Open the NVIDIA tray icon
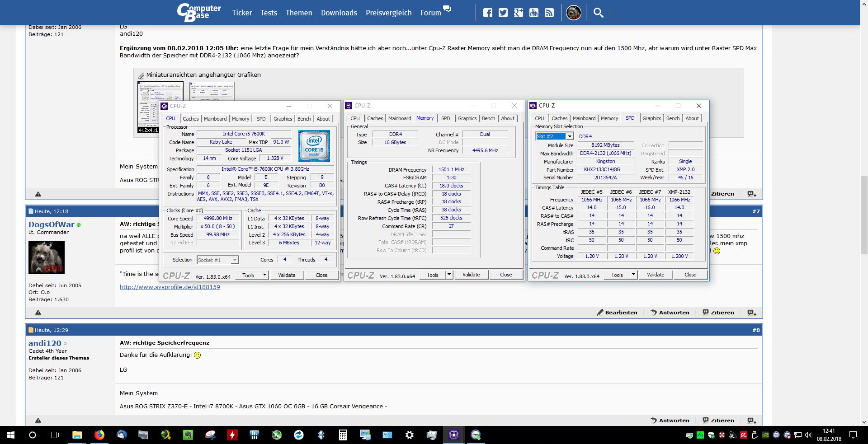The height and width of the screenshot is (444, 868). [x=765, y=435]
